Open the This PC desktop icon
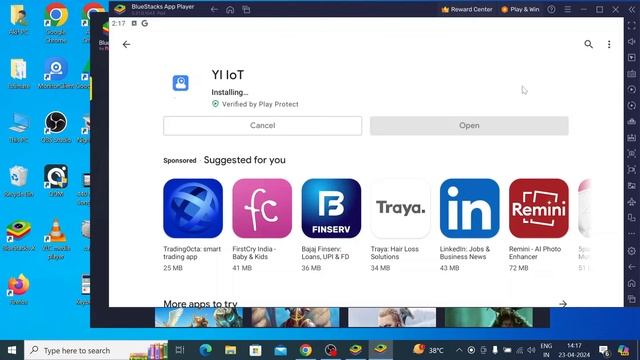 point(18,127)
